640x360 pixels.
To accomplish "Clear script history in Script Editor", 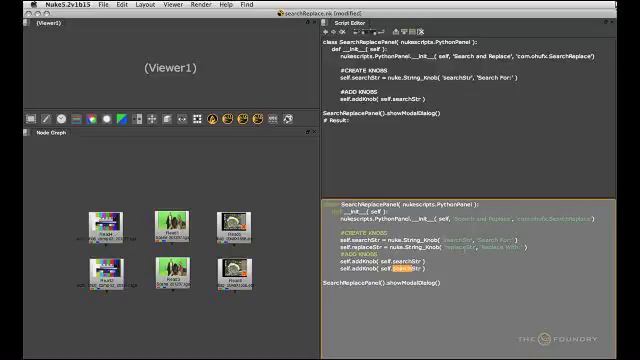I will coord(342,32).
